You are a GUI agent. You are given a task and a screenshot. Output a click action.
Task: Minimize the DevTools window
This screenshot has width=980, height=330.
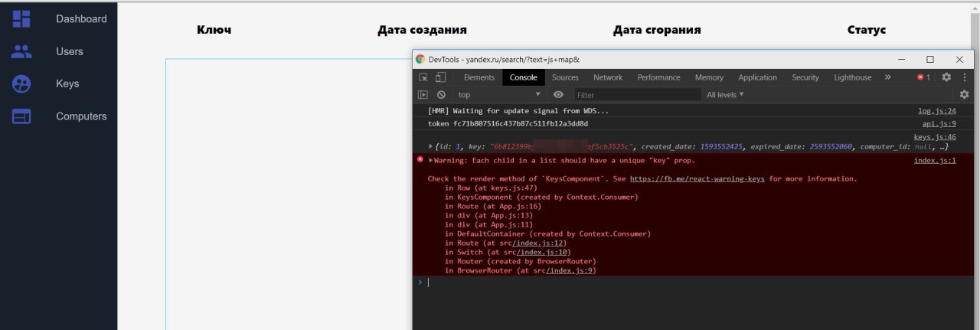pos(901,59)
